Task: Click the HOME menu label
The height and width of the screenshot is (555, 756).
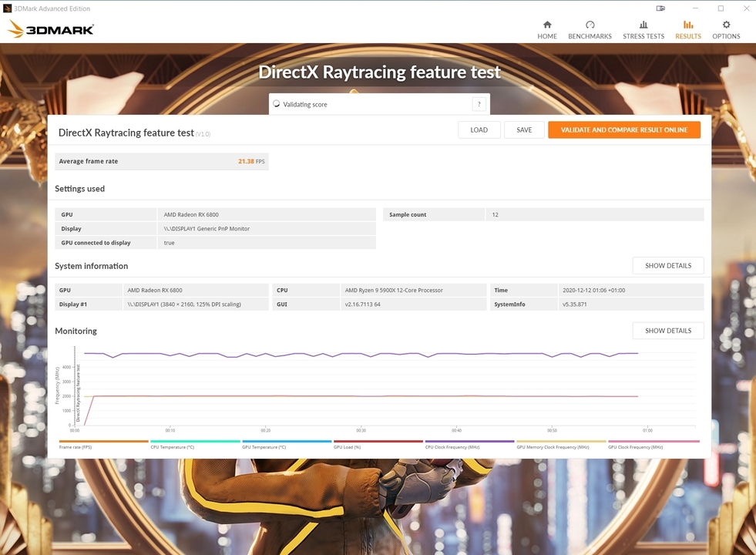Action: click(x=546, y=36)
